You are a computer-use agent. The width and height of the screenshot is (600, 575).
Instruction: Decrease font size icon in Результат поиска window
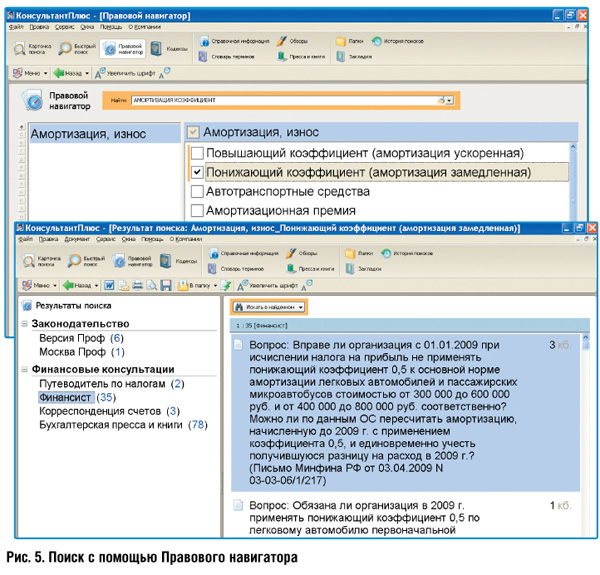(307, 285)
